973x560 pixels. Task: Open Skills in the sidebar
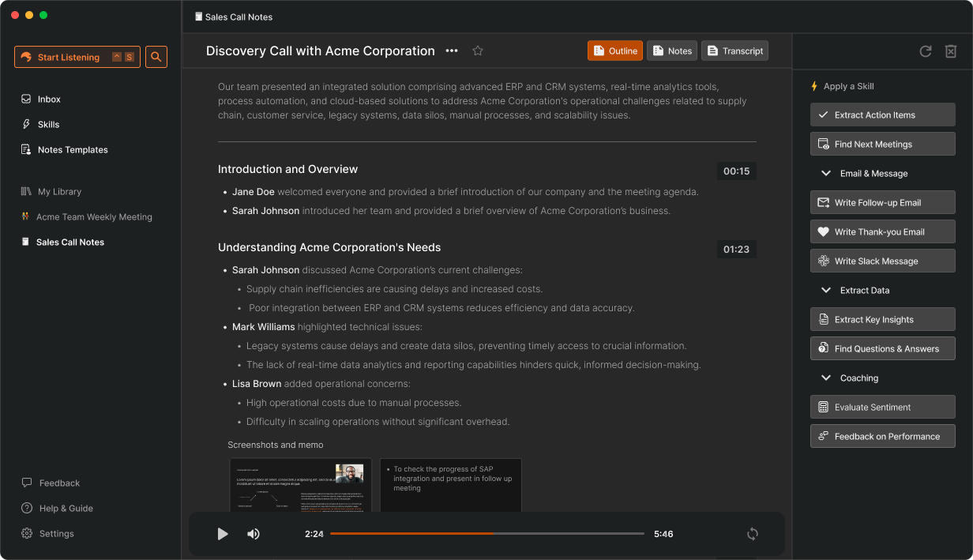[48, 125]
